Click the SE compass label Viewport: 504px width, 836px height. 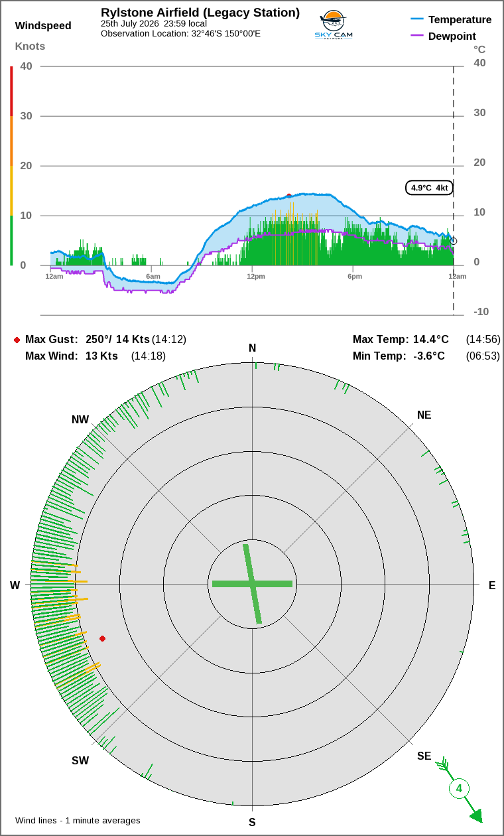(x=424, y=756)
